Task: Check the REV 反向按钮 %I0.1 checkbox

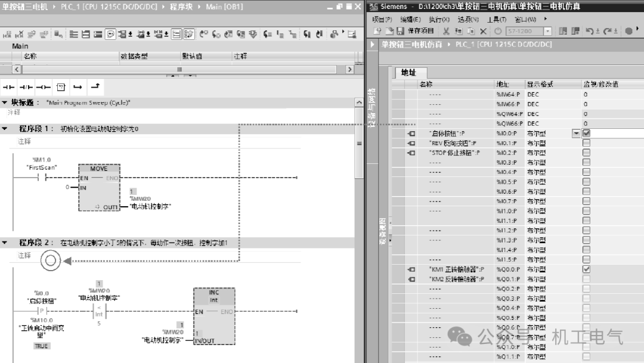Action: click(586, 143)
